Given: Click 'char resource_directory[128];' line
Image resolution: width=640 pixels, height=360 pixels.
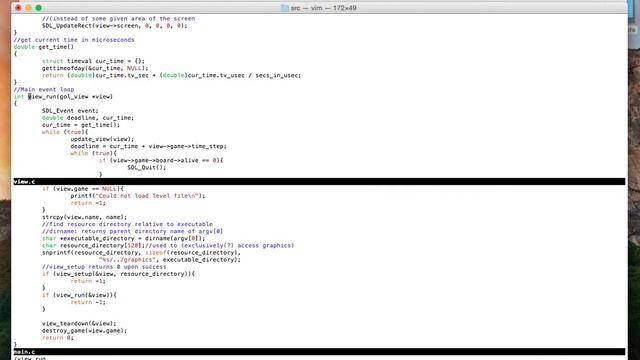Looking at the screenshot, I should pyautogui.click(x=168, y=245).
